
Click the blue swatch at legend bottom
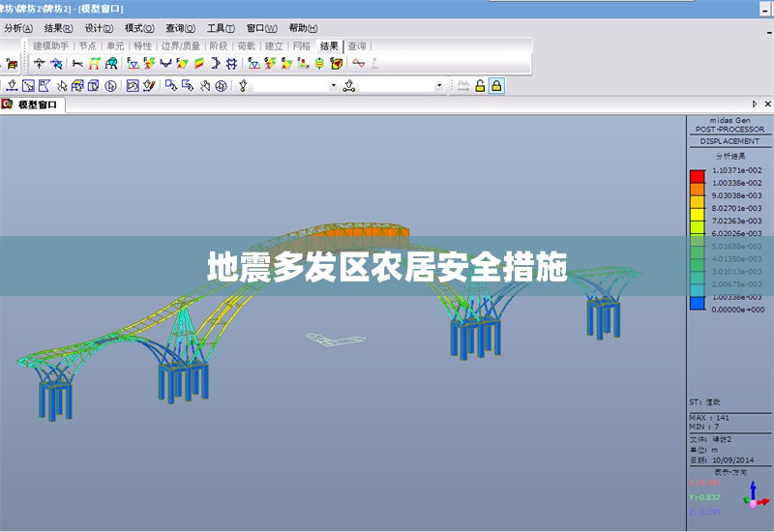[697, 303]
